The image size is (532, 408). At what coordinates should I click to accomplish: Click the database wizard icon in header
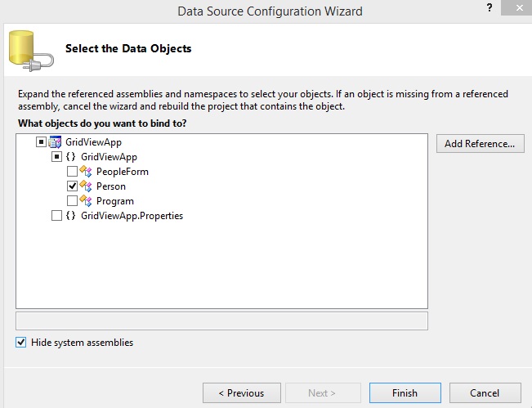pos(32,49)
